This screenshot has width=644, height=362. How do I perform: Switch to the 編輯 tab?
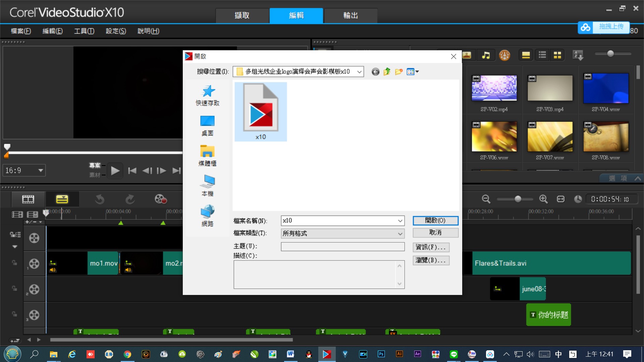[297, 15]
